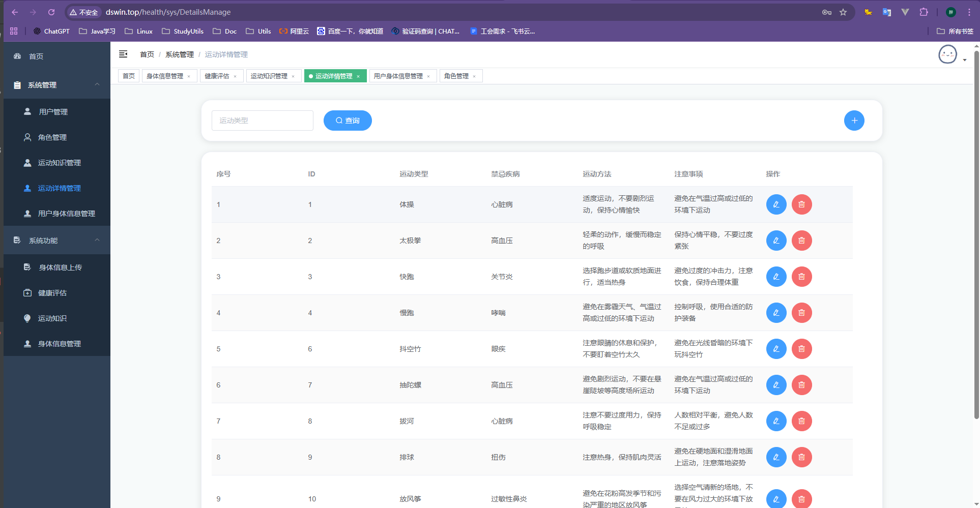Switch to the 首页 page tab
This screenshot has width=980, height=508.
pyautogui.click(x=129, y=76)
